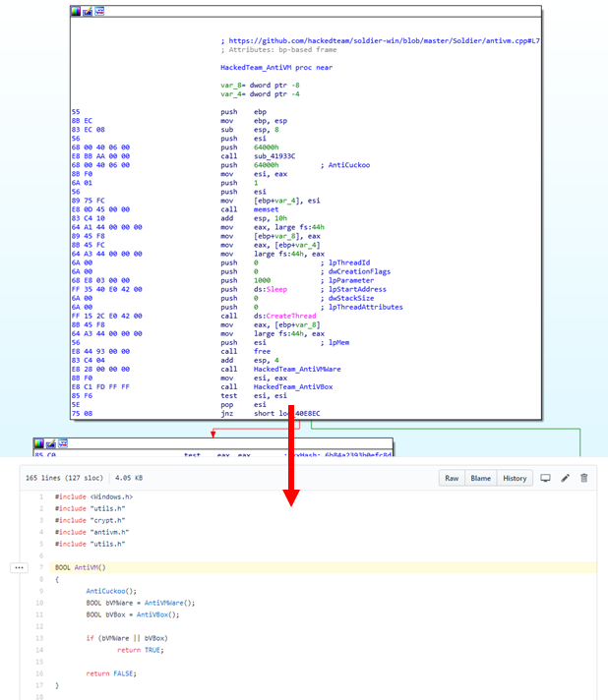The height and width of the screenshot is (700, 608).
Task: Select line number 7 in code
Action: (x=41, y=567)
